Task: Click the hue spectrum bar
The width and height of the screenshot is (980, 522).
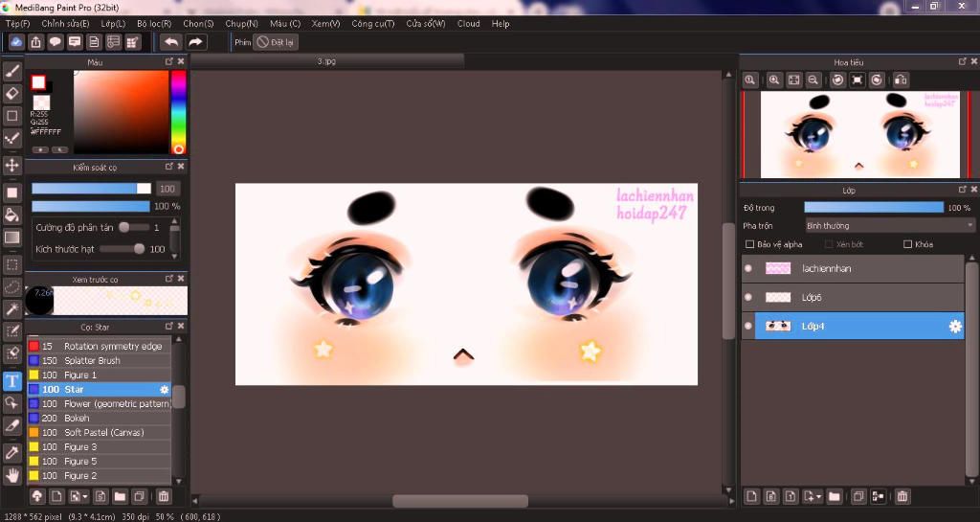Action: point(179,112)
